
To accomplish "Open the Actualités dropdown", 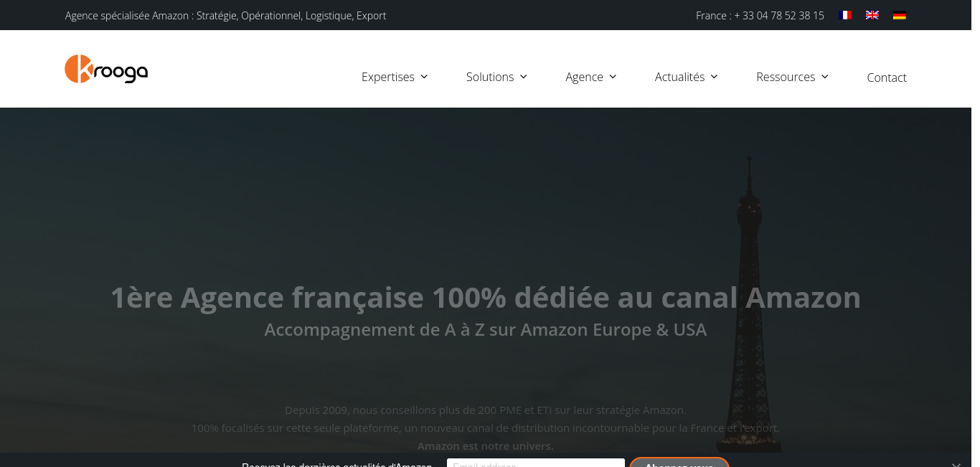I will 687,77.
